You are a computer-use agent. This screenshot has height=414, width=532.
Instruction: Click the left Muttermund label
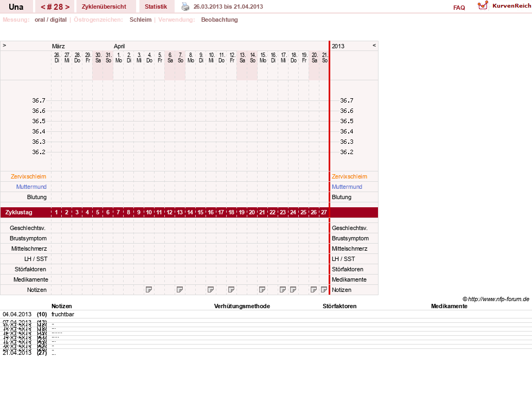pos(31,187)
